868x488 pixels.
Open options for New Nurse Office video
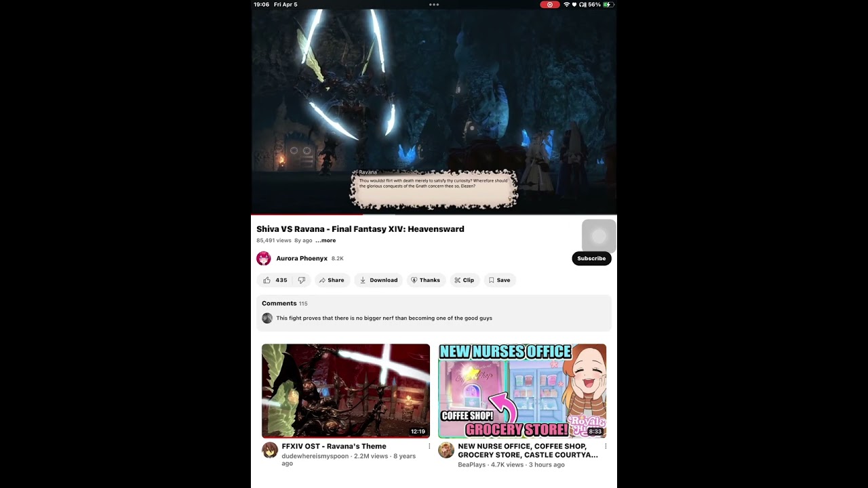606,447
